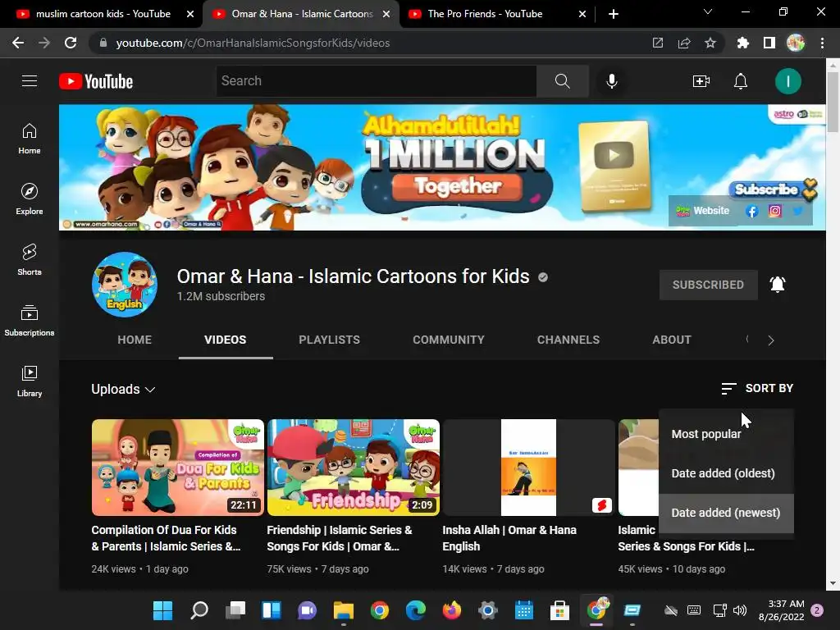
Task: Click the SORT BY dropdown
Action: click(x=757, y=388)
